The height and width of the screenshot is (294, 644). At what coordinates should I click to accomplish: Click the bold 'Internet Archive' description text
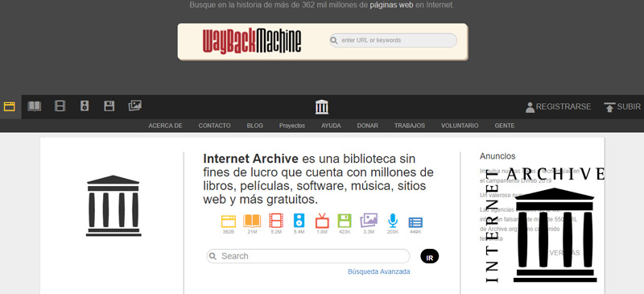pyautogui.click(x=250, y=159)
